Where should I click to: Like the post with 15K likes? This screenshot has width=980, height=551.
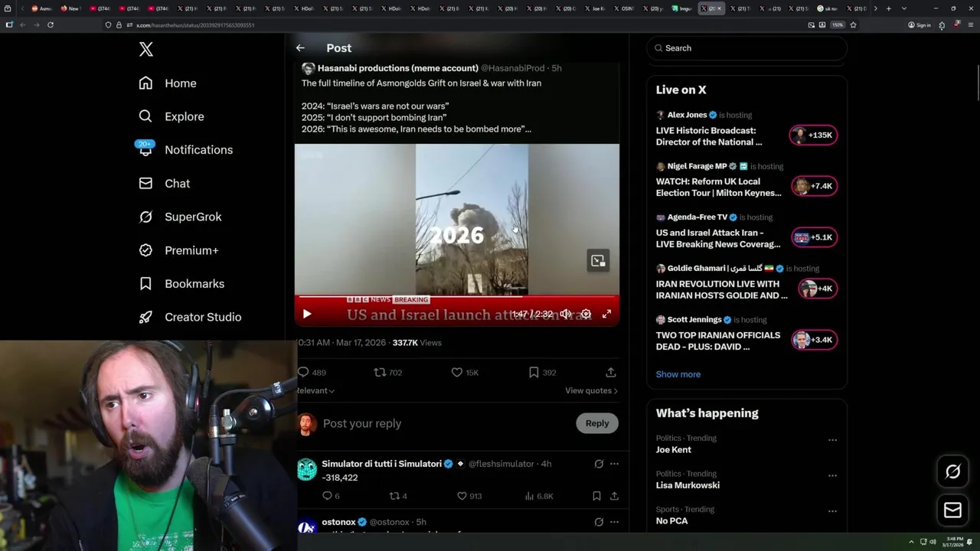(x=465, y=373)
